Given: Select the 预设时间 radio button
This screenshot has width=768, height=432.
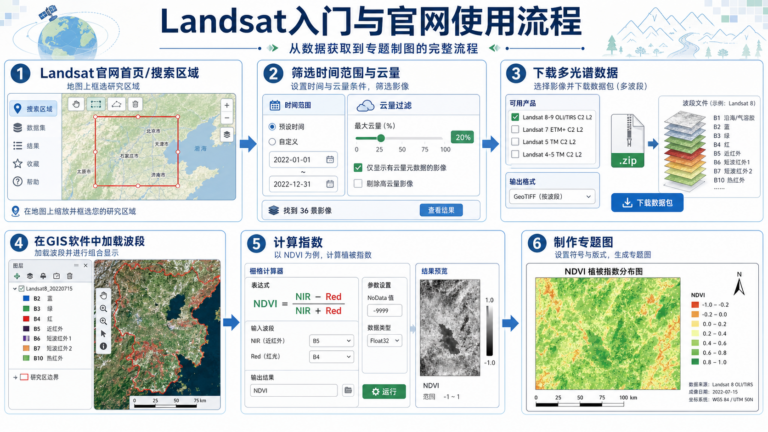Looking at the screenshot, I should (x=272, y=127).
